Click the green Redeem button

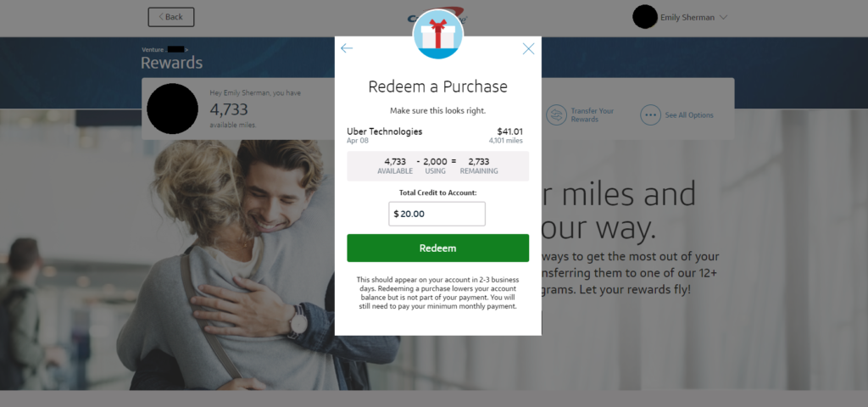coord(438,248)
